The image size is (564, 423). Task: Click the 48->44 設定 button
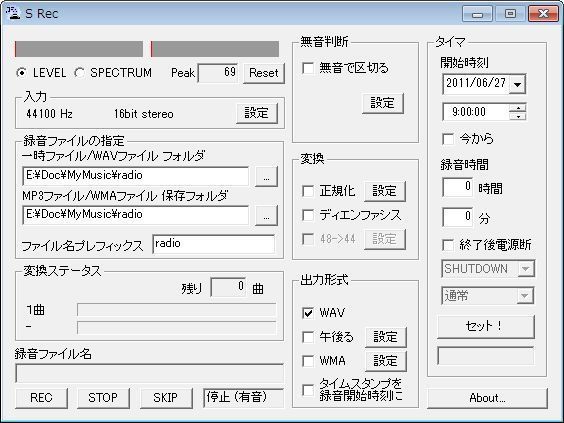[385, 239]
